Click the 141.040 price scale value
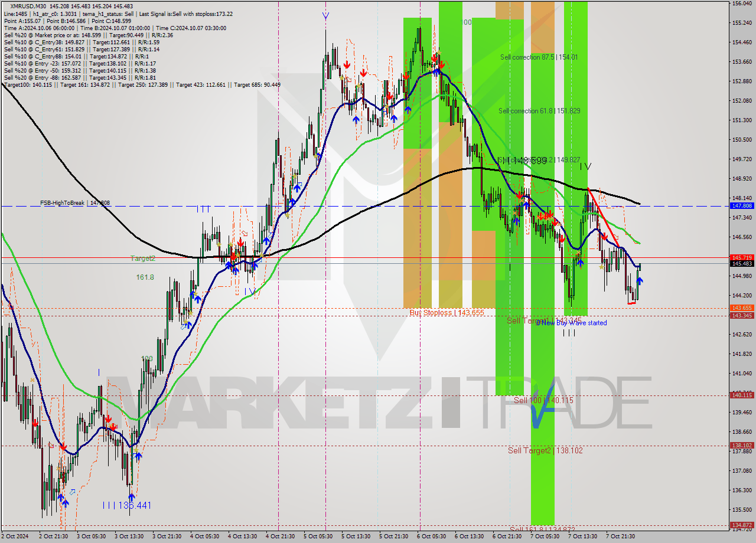This screenshot has width=756, height=543. (742, 374)
